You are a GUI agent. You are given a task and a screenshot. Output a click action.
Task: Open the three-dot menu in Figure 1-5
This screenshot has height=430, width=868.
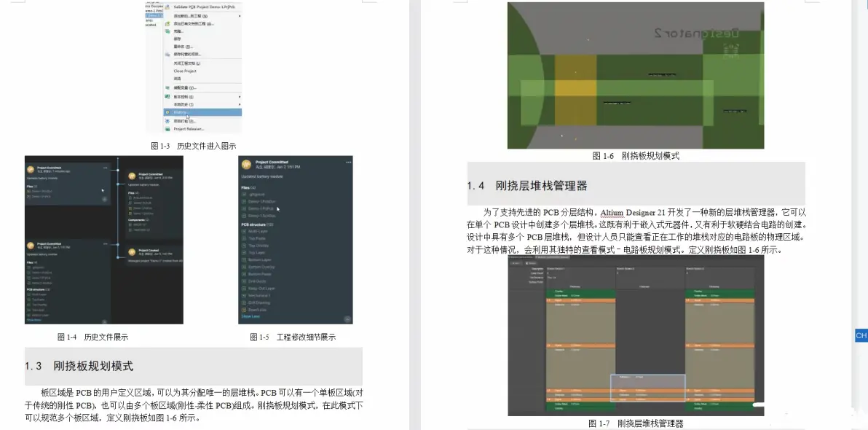pyautogui.click(x=348, y=162)
